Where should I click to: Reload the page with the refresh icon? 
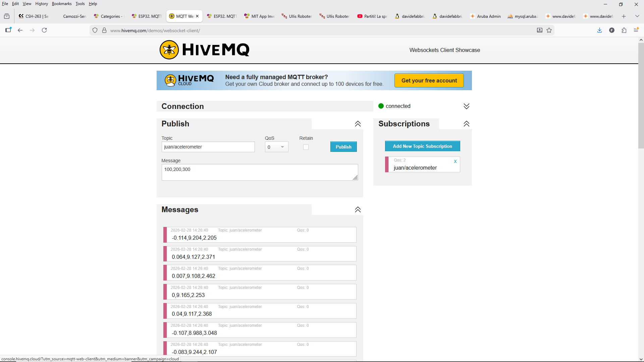coord(44,30)
